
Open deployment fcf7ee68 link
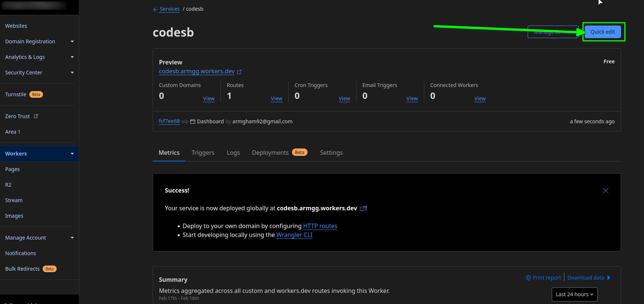pyautogui.click(x=169, y=121)
